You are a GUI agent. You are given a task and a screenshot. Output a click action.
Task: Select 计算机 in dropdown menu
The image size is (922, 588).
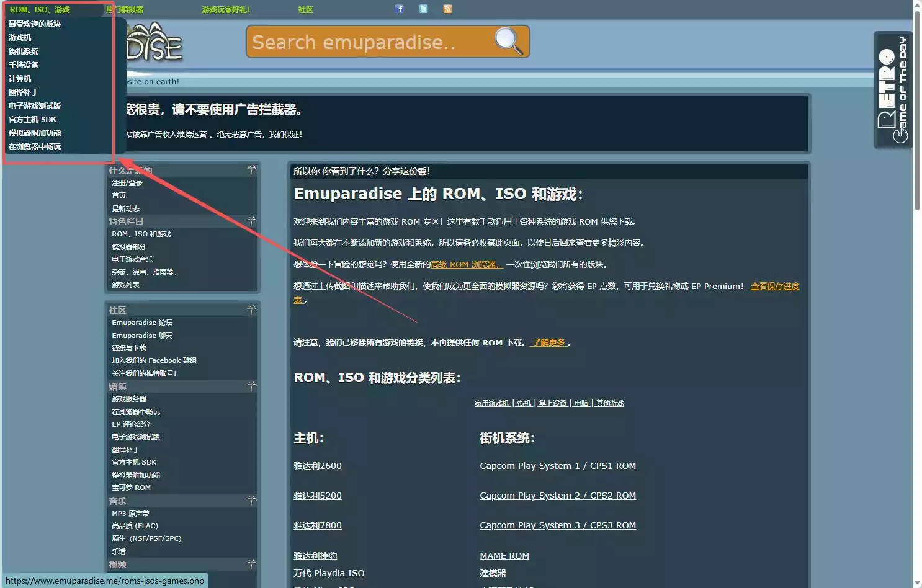click(20, 78)
